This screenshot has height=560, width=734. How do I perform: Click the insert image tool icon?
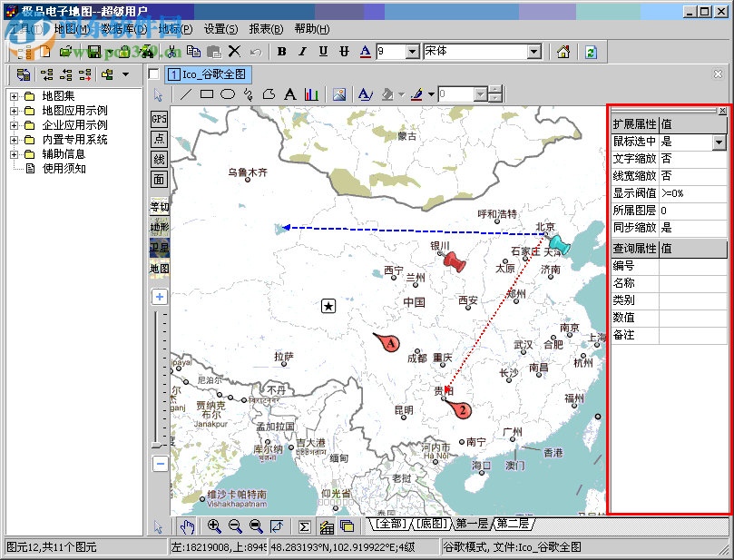[339, 94]
